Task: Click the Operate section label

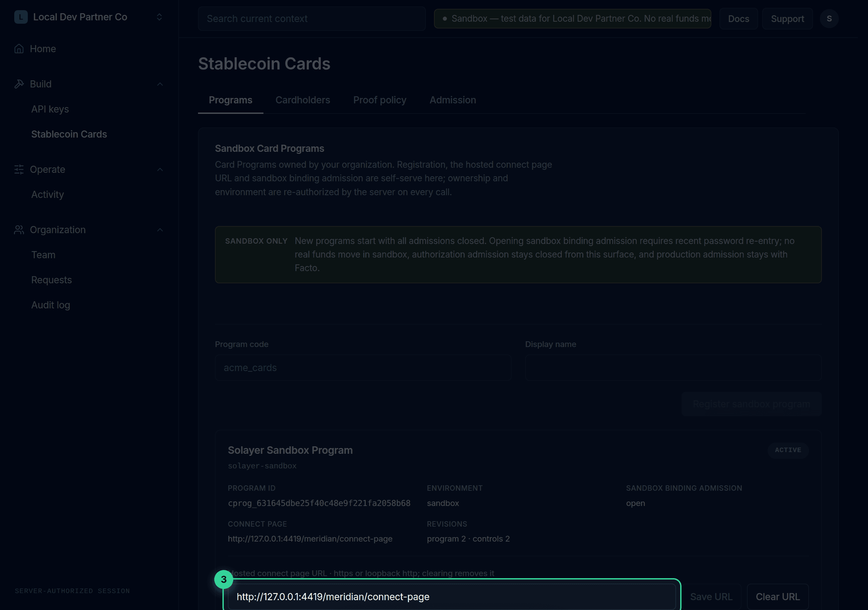Action: pos(47,169)
